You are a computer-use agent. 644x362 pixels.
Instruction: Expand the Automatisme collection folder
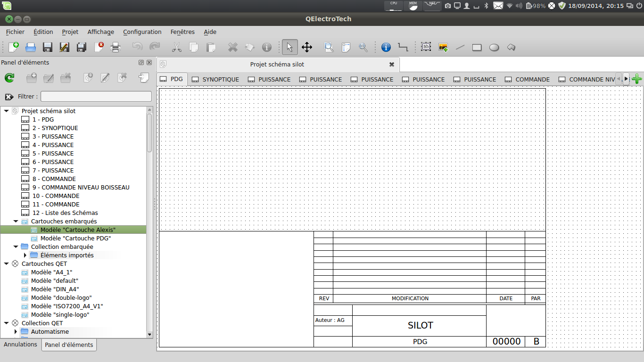(x=16, y=331)
